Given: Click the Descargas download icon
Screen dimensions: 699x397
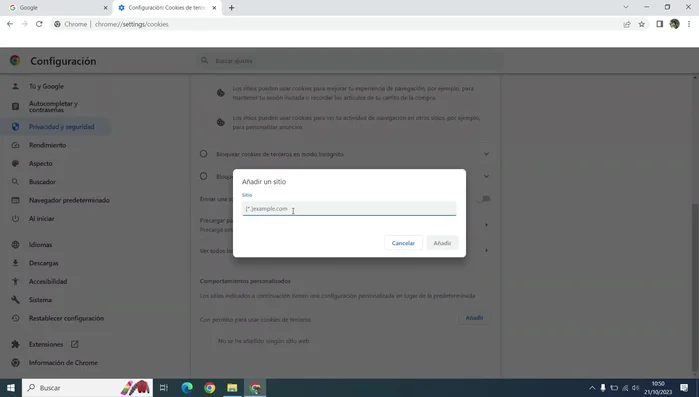Looking at the screenshot, I should coord(16,263).
